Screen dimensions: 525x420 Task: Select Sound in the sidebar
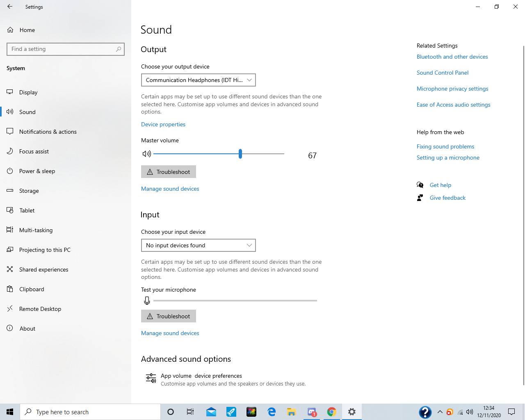(66, 112)
